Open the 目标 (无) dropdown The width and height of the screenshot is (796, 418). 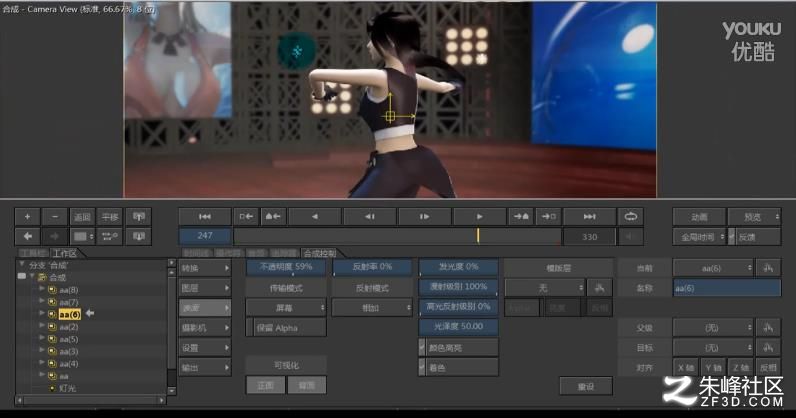pos(713,348)
